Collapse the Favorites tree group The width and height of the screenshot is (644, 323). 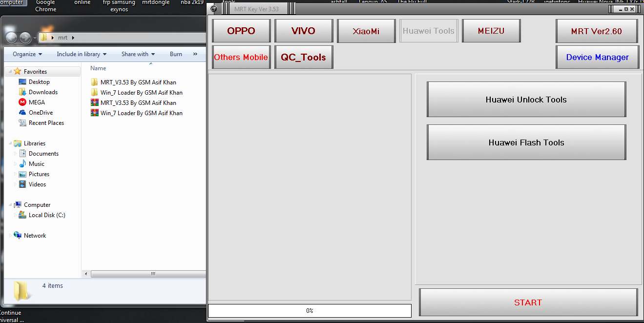(10, 72)
